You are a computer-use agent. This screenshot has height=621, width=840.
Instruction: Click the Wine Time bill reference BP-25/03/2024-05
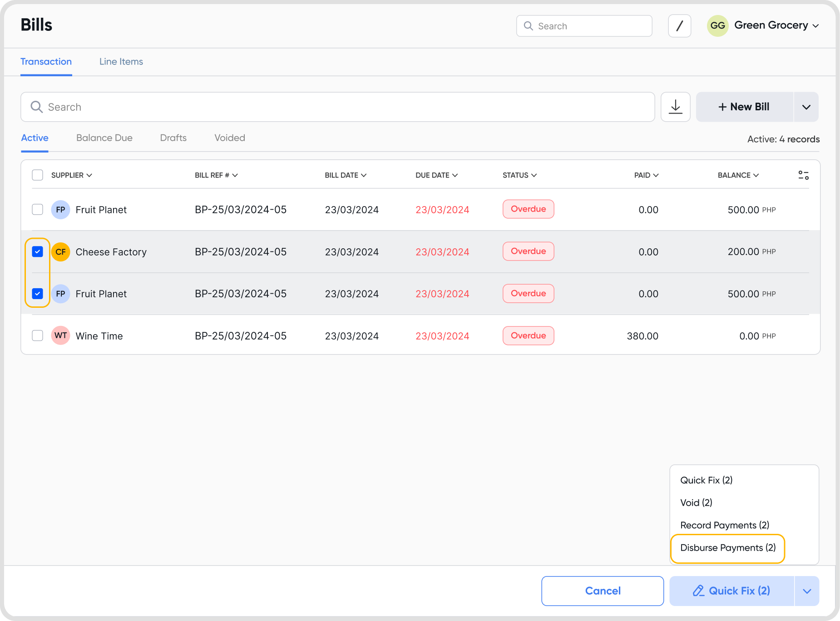pyautogui.click(x=241, y=336)
